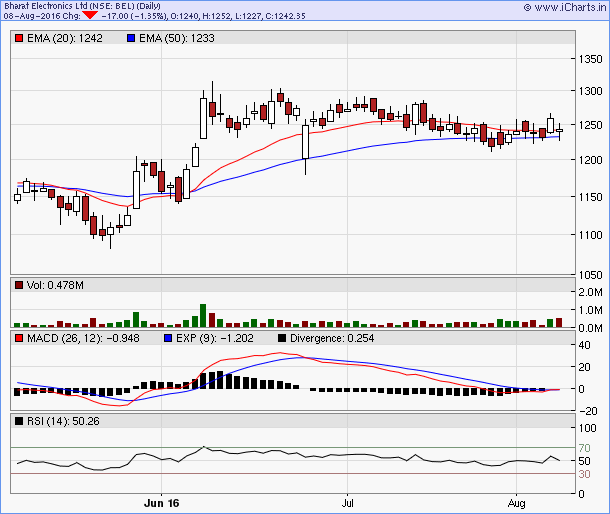Image resolution: width=610 pixels, height=514 pixels.
Task: Click the 1300 price axis label
Action: (x=590, y=91)
